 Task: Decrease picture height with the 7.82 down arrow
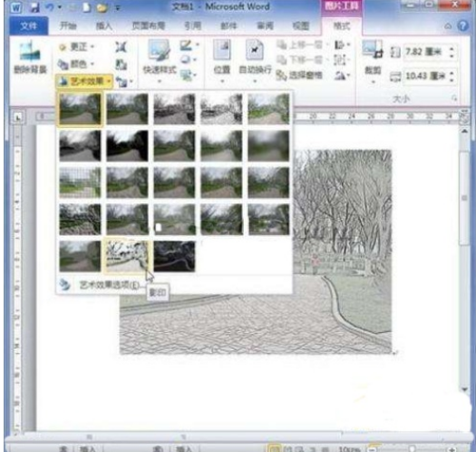[452, 56]
